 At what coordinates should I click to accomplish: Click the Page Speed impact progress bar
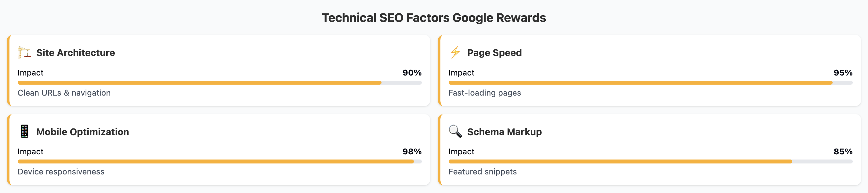coord(650,83)
